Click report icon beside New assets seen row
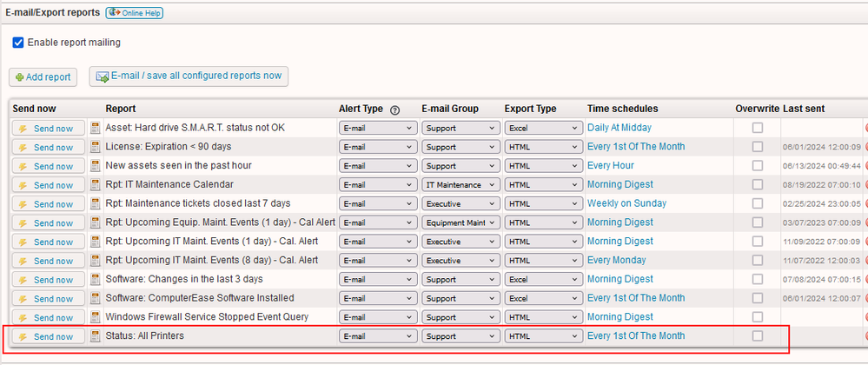Image resolution: width=868 pixels, height=365 pixels. click(96, 166)
